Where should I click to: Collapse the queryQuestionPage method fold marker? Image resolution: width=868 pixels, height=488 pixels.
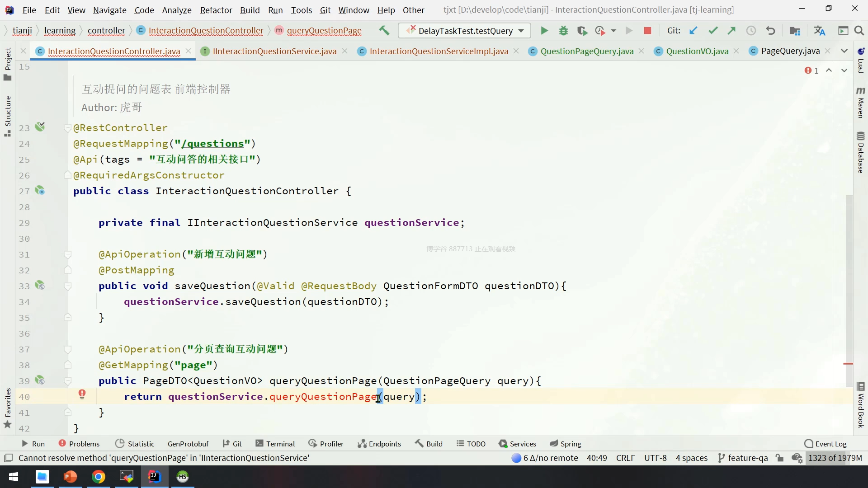point(68,381)
